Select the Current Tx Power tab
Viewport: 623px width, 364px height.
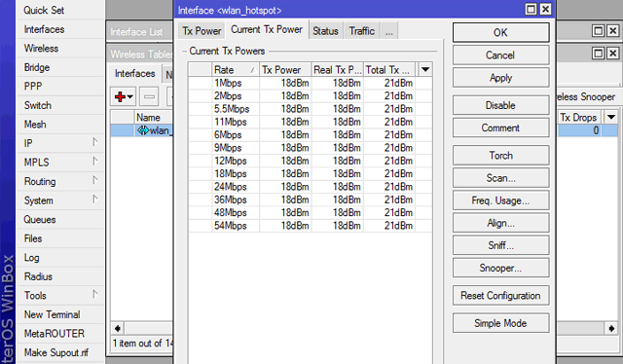click(267, 30)
